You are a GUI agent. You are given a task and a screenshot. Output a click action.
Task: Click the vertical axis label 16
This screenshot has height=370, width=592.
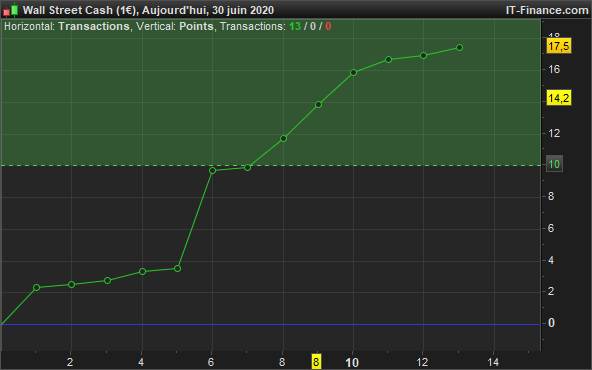tap(554, 69)
